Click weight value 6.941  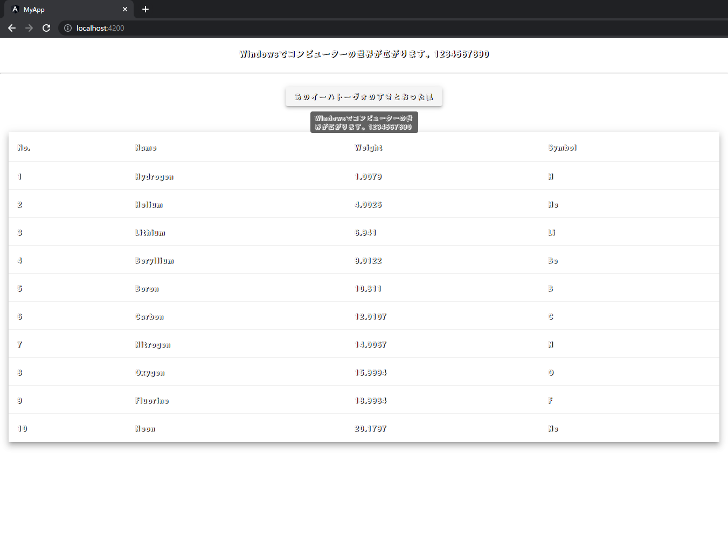(x=366, y=233)
